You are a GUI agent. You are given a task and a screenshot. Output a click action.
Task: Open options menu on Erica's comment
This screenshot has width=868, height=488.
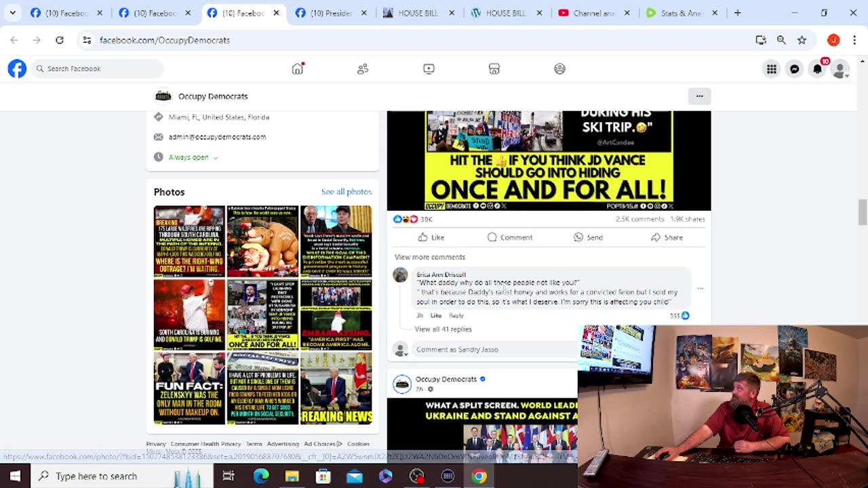tap(700, 289)
